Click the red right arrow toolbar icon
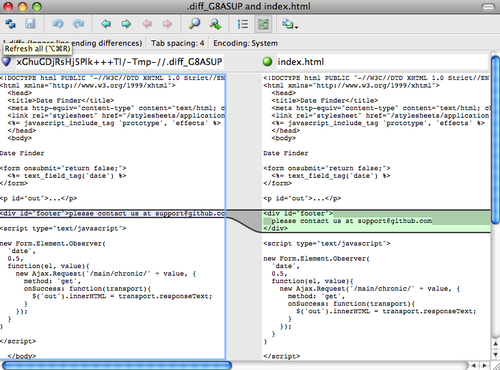Viewport: 500px width, 370px height. pyautogui.click(x=167, y=24)
